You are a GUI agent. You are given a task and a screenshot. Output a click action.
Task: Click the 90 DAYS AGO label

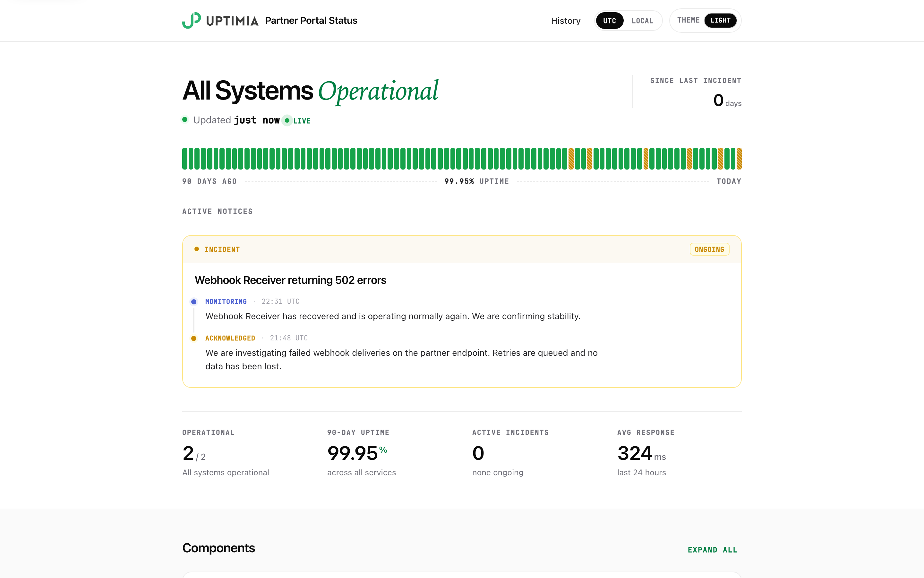(x=209, y=181)
